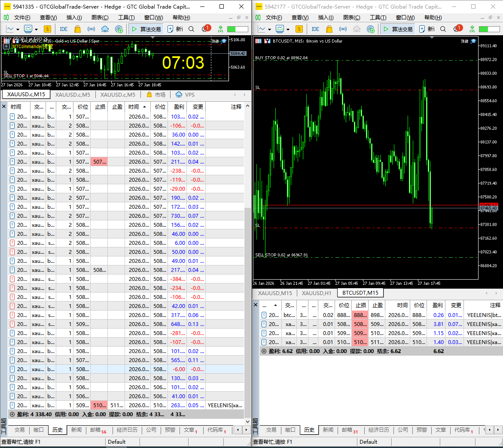This screenshot has width=503, height=448.
Task: Toggle 算法交易 in 5941335 window
Action: coord(146,29)
